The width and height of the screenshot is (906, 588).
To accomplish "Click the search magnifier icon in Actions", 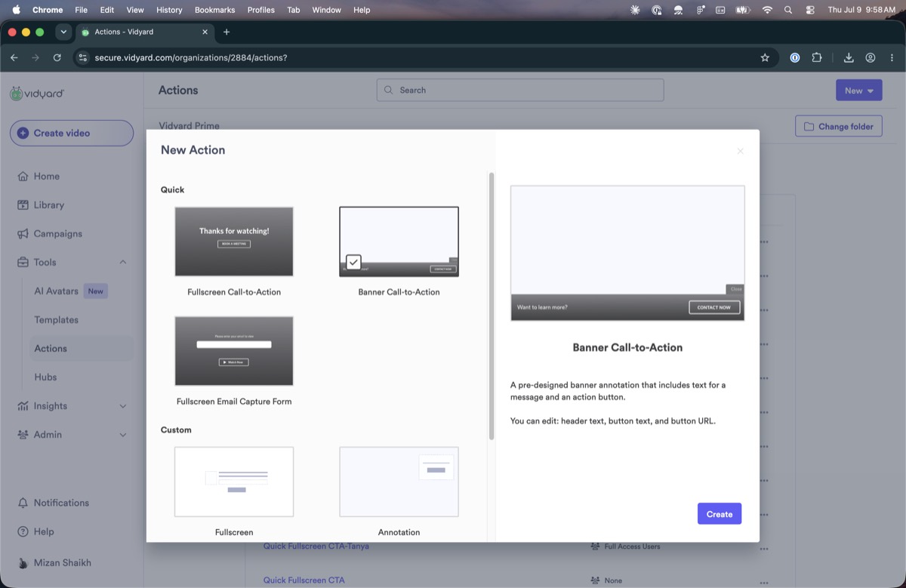I will tap(389, 90).
